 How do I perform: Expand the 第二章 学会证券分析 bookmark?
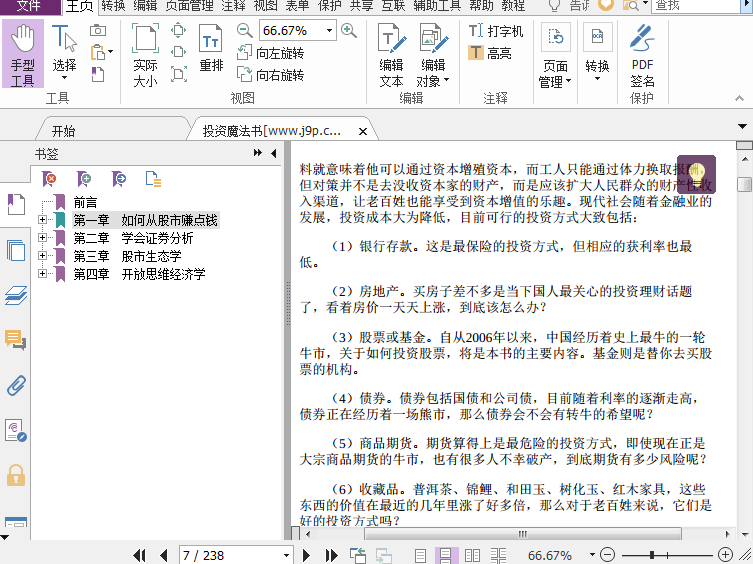(x=42, y=237)
